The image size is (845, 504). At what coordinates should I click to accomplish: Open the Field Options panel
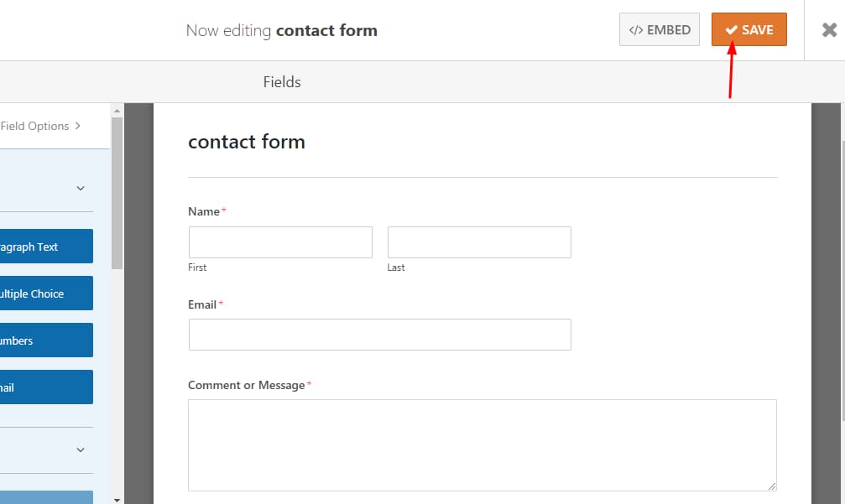[35, 125]
